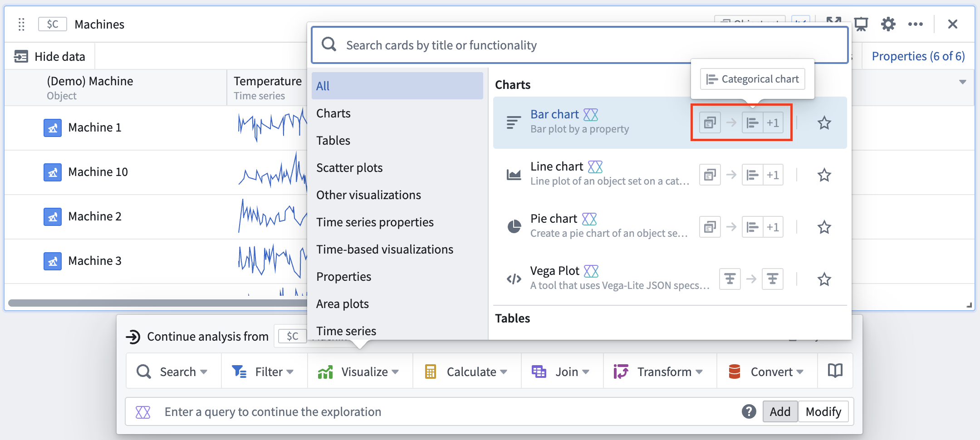Click the Machine 10 object icon
Screen dimensions: 980x440
click(x=53, y=172)
